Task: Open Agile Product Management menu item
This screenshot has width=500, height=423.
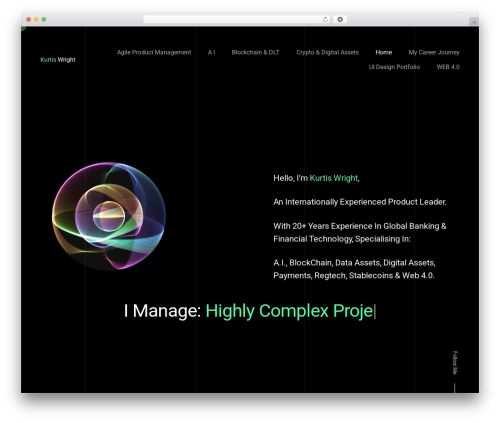Action: click(154, 52)
